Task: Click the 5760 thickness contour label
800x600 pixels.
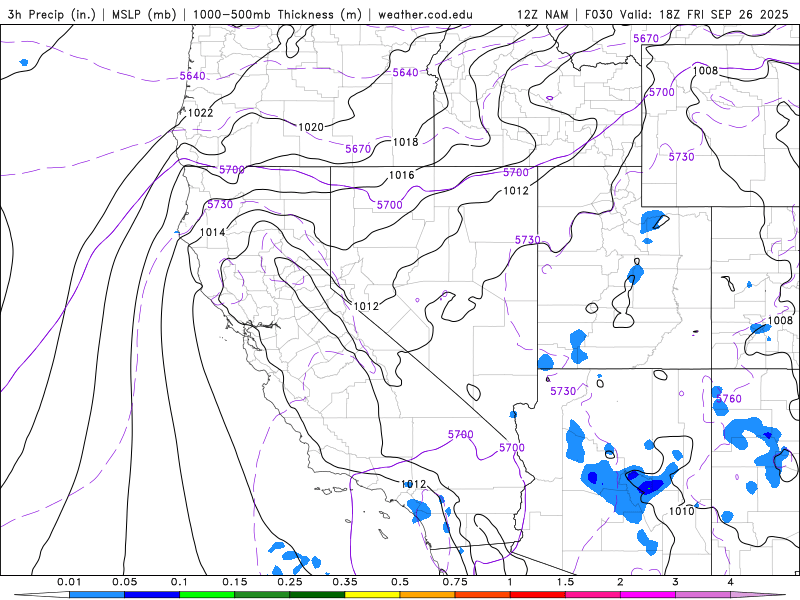Action: (x=729, y=398)
